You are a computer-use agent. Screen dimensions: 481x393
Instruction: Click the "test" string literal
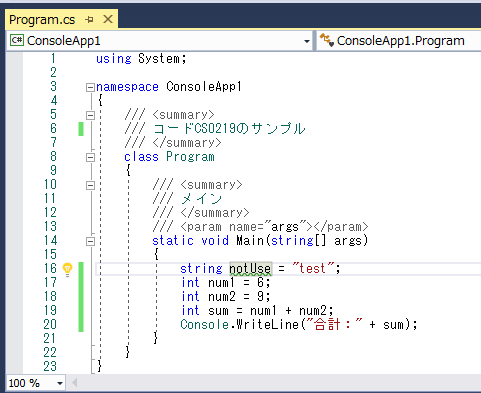313,268
